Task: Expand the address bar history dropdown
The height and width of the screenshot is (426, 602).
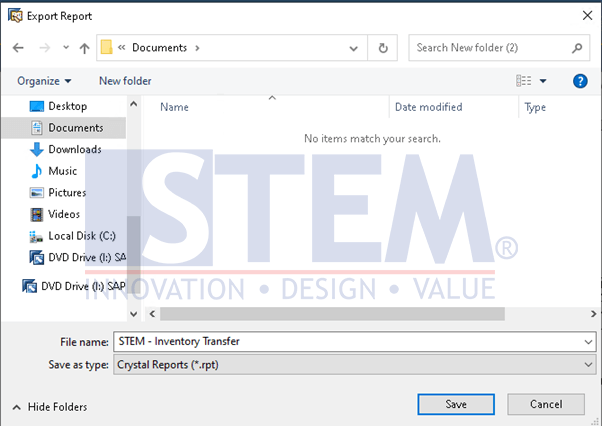Action: 353,48
